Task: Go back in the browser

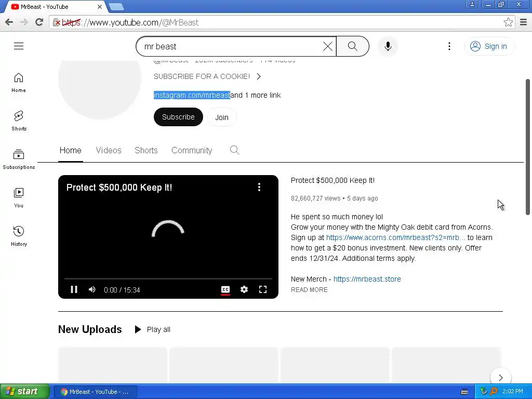Action: point(9,22)
